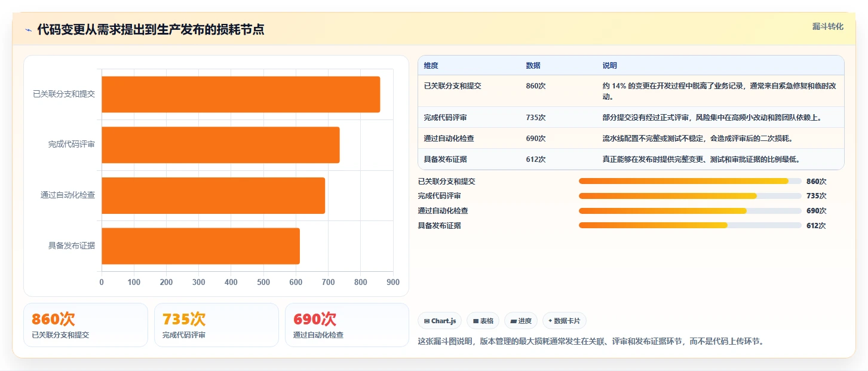This screenshot has height=371, width=868.
Task: Click progress label 具备发布证据 in progress list
Action: (439, 226)
